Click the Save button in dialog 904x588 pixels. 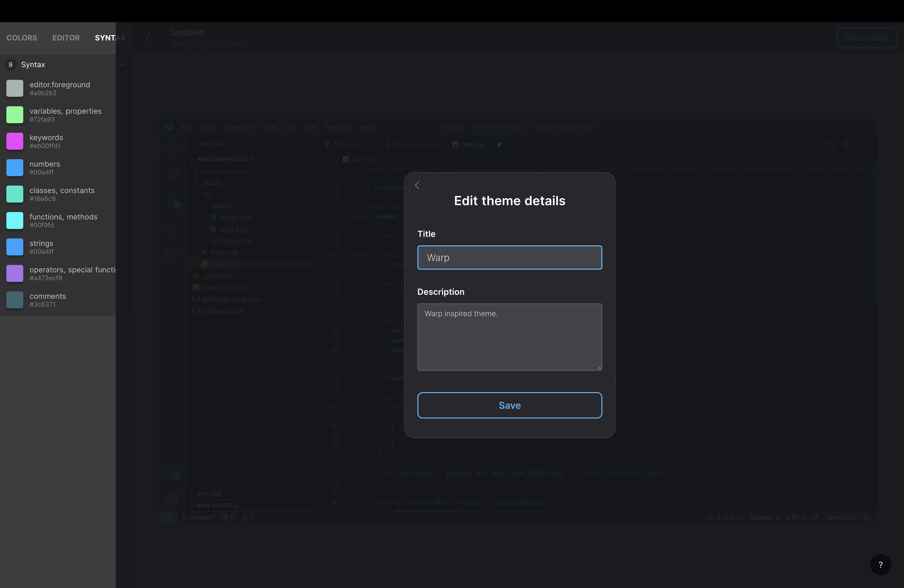(x=509, y=405)
